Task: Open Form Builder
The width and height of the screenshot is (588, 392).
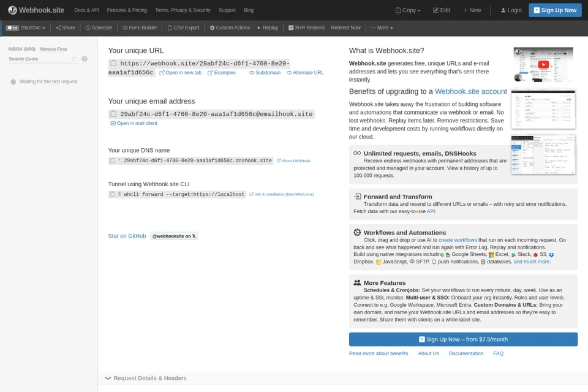Action: [140, 28]
